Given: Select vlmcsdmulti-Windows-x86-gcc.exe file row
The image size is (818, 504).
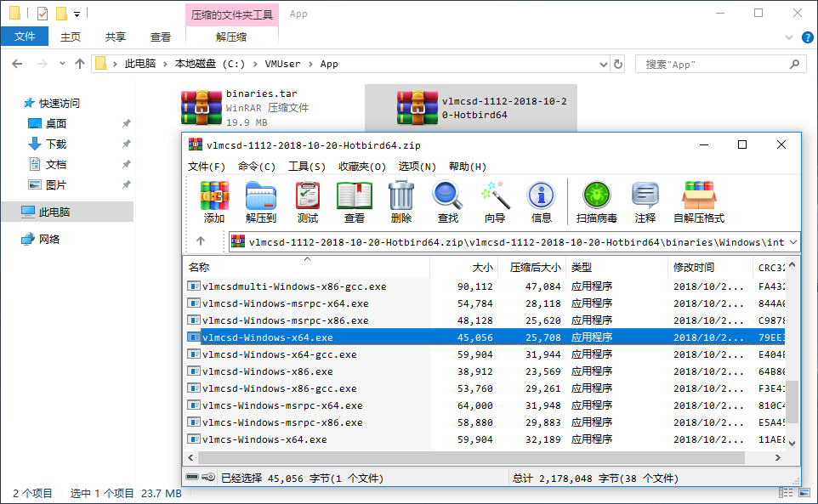Looking at the screenshot, I should pyautogui.click(x=486, y=286).
